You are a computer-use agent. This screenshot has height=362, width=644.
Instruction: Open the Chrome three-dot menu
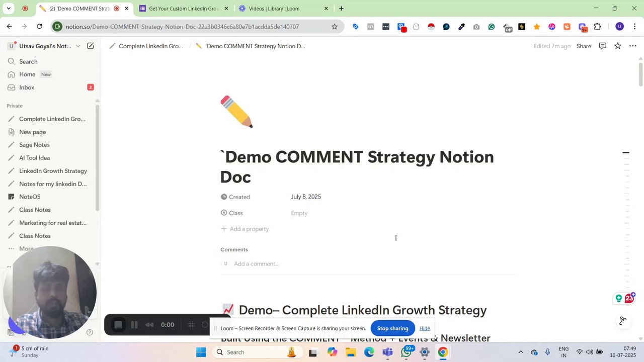634,27
